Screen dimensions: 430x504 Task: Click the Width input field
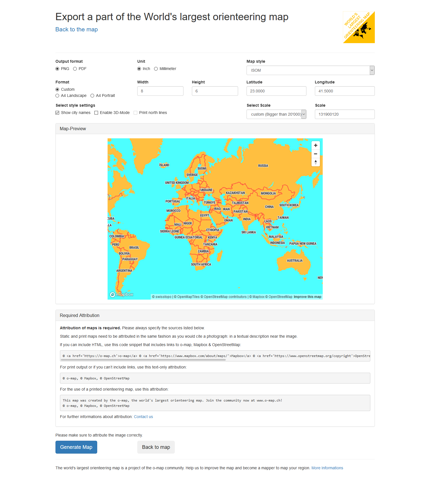click(160, 91)
